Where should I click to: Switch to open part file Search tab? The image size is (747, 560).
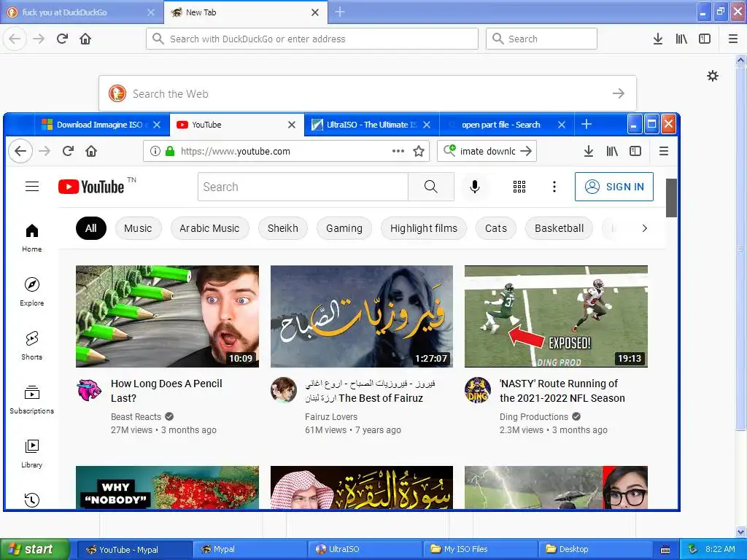coord(506,125)
